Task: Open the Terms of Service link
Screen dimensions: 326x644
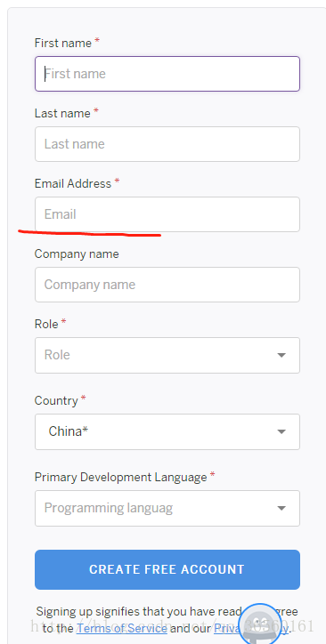Action: (122, 628)
